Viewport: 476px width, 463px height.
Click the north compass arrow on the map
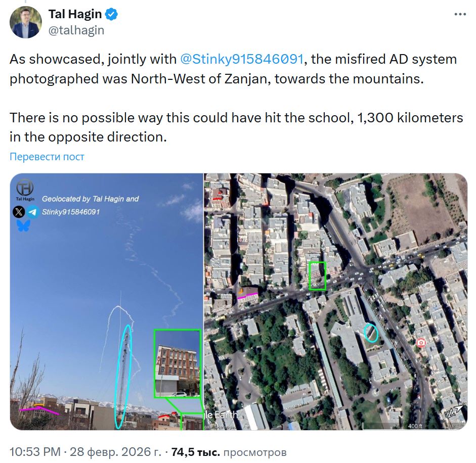(x=454, y=412)
